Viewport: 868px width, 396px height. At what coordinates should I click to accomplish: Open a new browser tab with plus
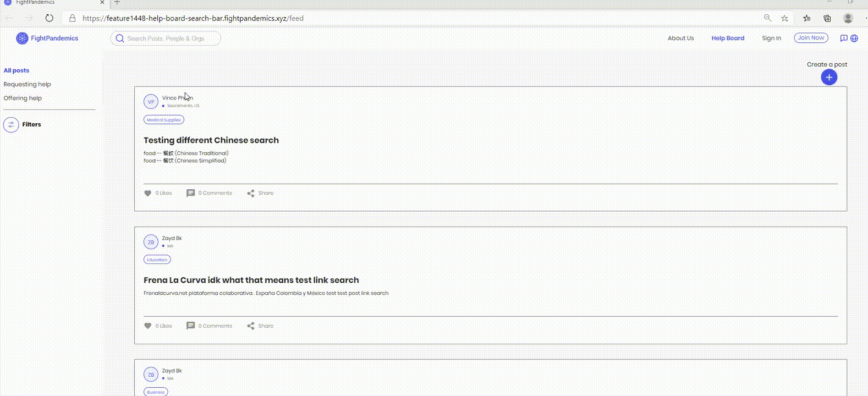117,3
